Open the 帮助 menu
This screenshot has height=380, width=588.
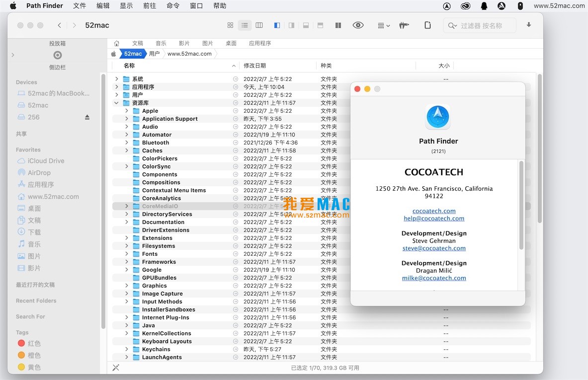point(220,5)
